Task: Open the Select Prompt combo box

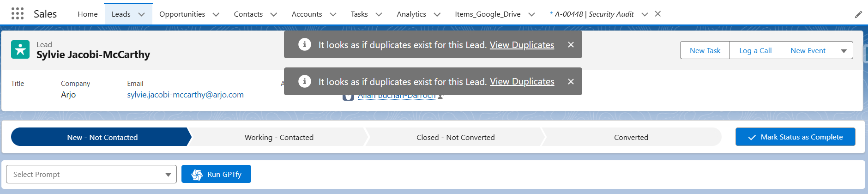Action: tap(91, 174)
